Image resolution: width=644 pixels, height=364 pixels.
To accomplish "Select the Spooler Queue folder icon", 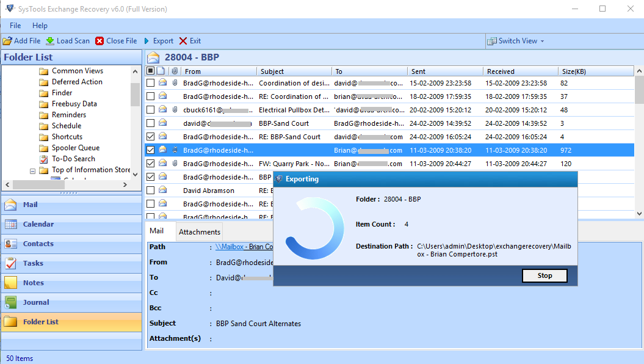I will pos(43,148).
